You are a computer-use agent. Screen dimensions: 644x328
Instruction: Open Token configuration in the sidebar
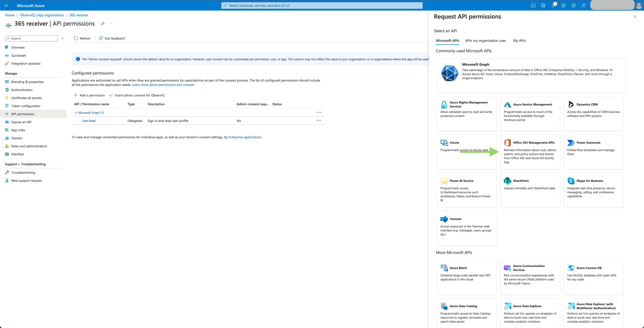(x=26, y=106)
